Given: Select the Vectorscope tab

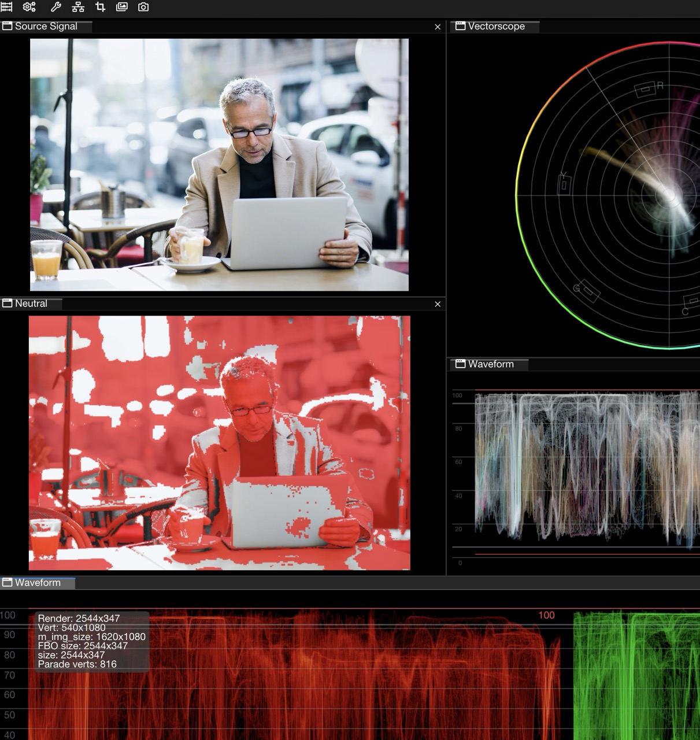Looking at the screenshot, I should [x=496, y=26].
